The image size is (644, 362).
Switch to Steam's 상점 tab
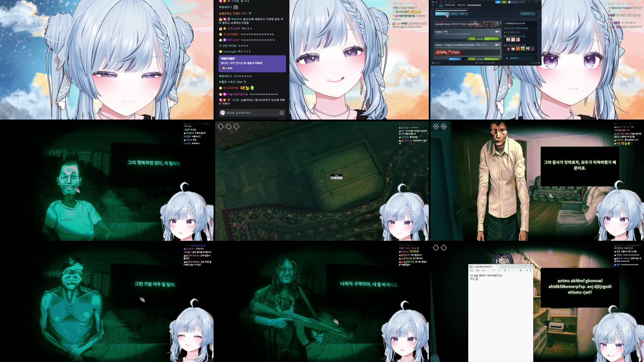[441, 5]
